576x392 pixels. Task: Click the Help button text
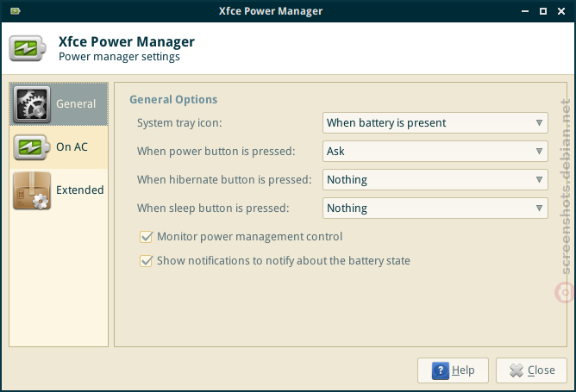tap(463, 370)
